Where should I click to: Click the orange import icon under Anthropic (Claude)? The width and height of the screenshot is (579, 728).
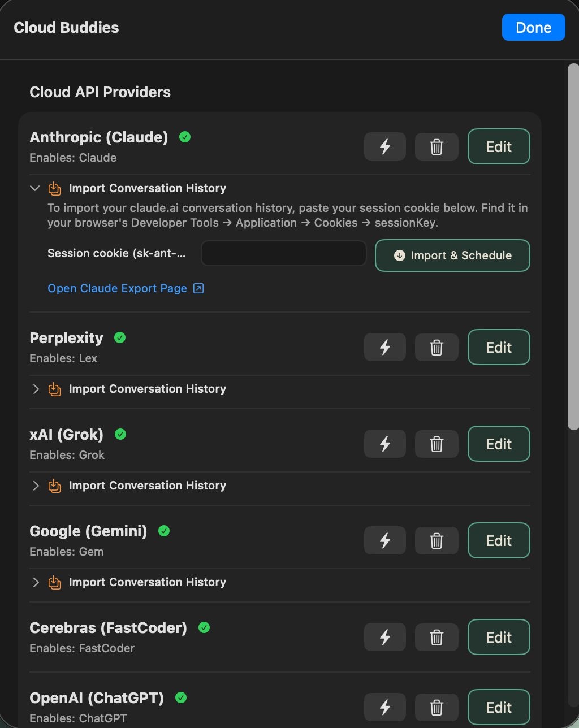click(54, 188)
